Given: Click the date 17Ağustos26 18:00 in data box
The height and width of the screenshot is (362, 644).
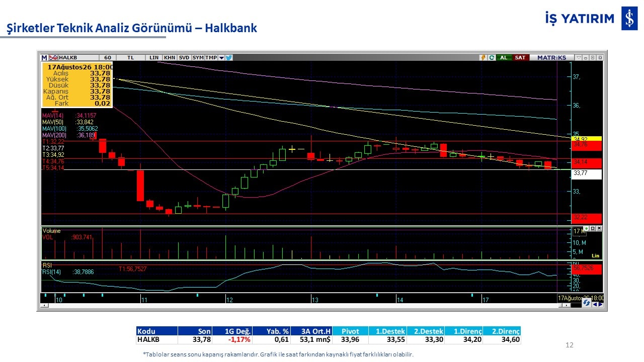Looking at the screenshot, I should click(x=80, y=67).
